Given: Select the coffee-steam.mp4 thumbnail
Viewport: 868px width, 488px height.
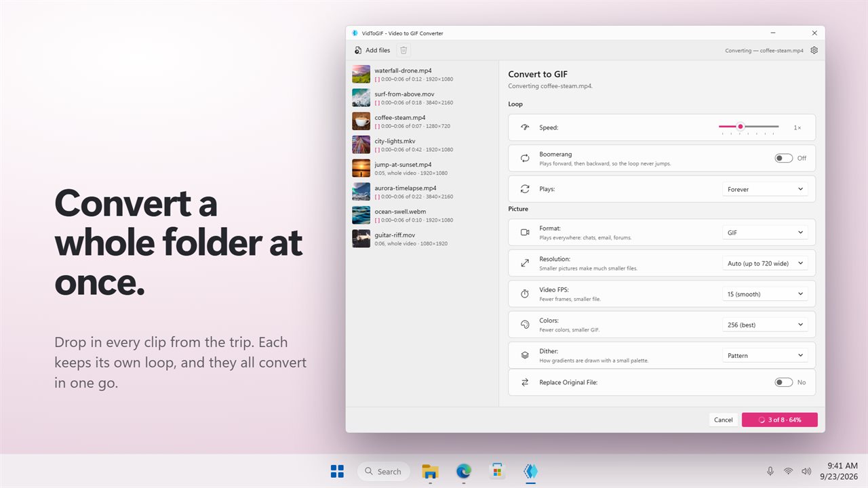Looking at the screenshot, I should (x=361, y=121).
